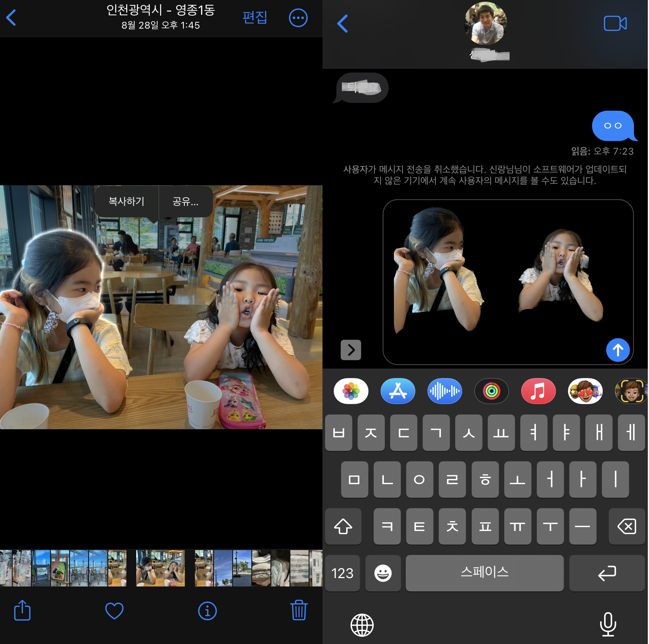The height and width of the screenshot is (644, 649).
Task: Open photo info with the i icon
Action: 207,610
